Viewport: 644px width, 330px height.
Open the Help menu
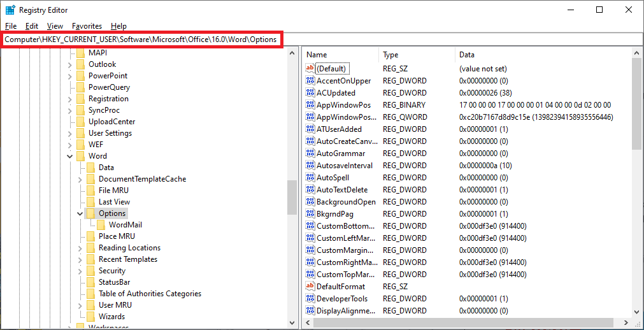[118, 26]
